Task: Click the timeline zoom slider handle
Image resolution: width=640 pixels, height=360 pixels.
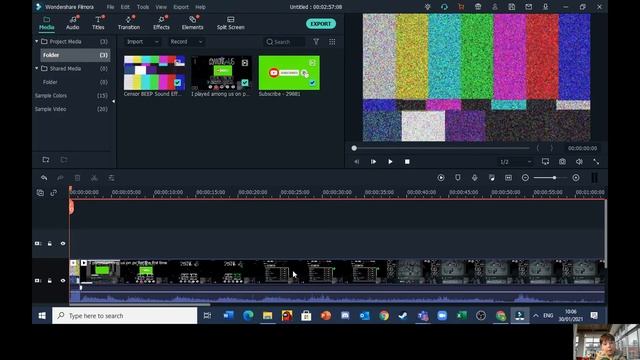Action: 554,178
